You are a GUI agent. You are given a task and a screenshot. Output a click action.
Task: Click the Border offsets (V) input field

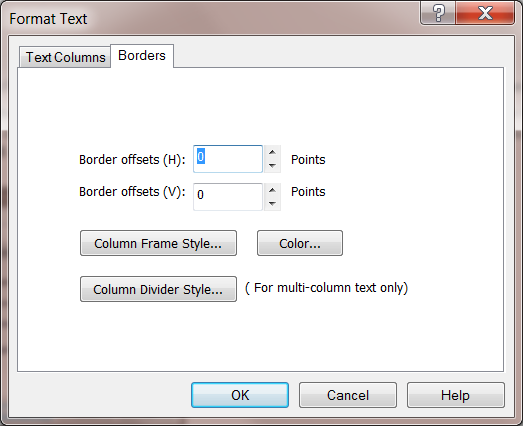[x=228, y=197]
